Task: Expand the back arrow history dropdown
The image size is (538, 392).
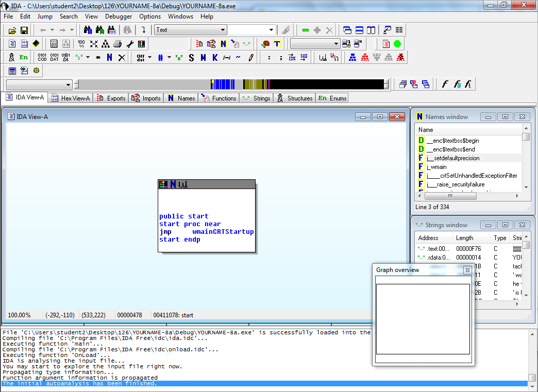Action: coord(52,30)
